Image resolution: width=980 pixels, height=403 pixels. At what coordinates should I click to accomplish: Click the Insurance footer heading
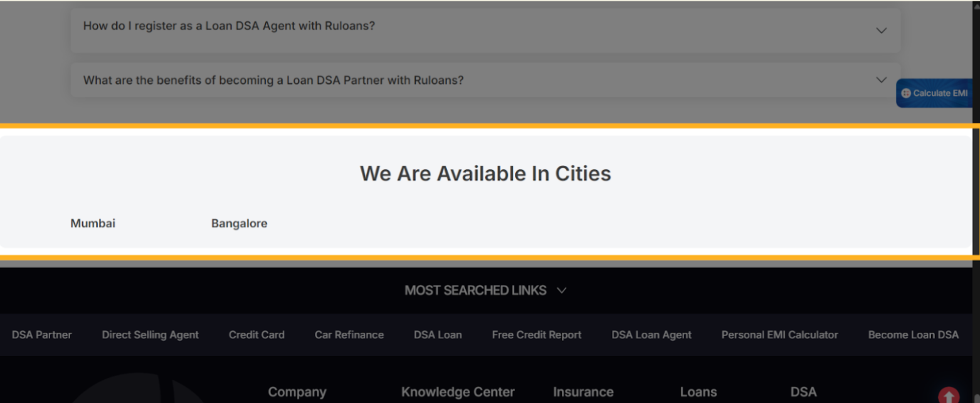pos(583,392)
